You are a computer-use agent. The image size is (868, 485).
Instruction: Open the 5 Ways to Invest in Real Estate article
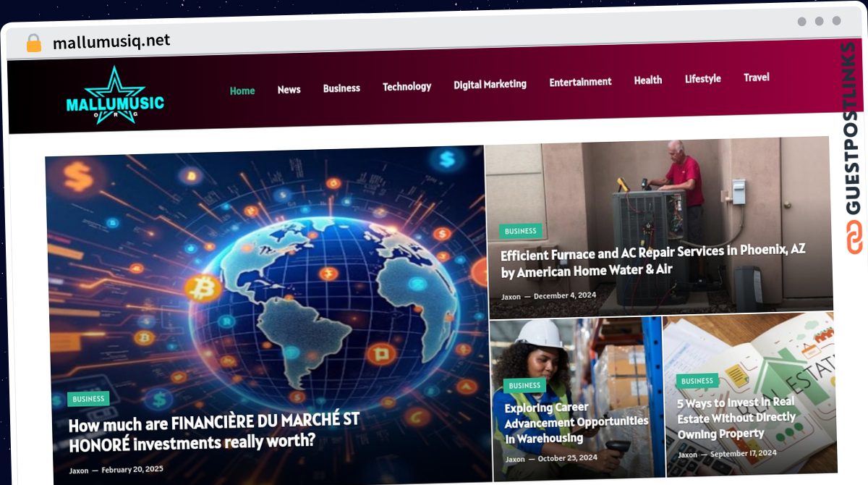pos(736,418)
